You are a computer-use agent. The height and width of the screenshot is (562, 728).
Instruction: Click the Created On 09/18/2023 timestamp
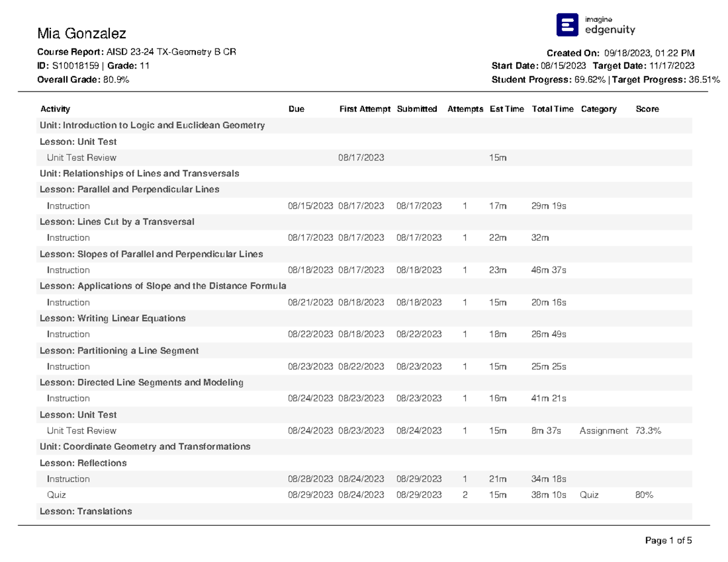(x=621, y=53)
